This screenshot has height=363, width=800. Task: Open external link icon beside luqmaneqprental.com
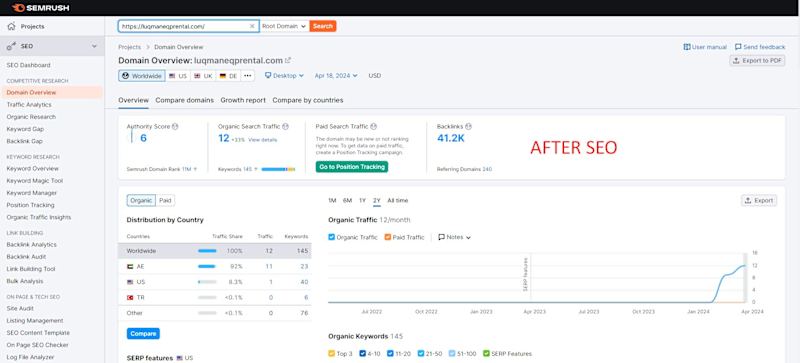[x=288, y=60]
